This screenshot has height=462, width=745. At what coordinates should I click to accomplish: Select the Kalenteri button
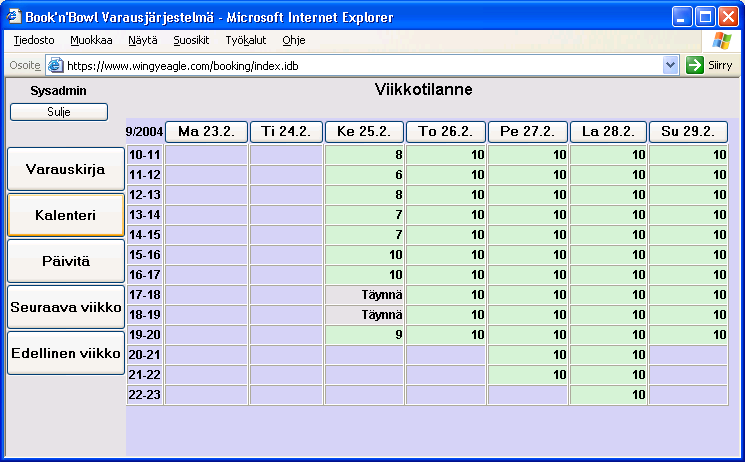pos(65,215)
